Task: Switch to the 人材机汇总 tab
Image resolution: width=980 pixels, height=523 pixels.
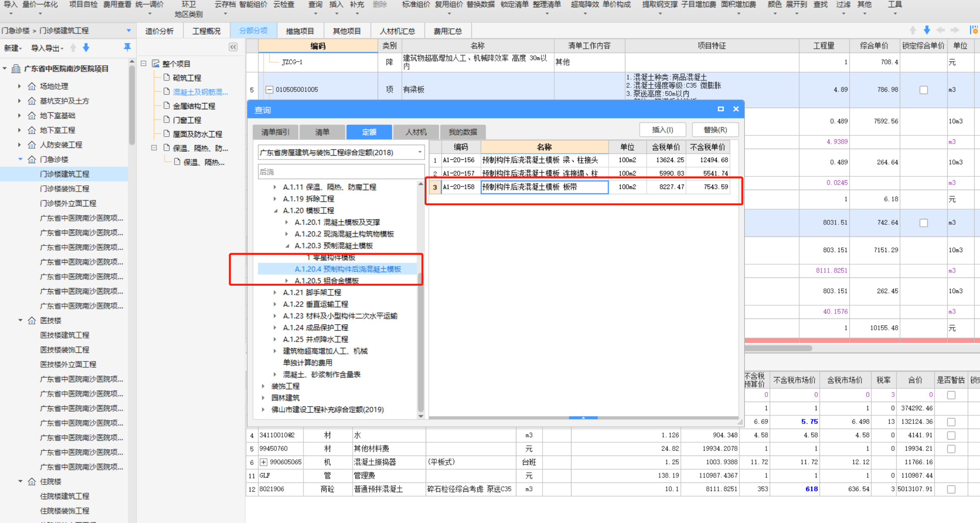Action: click(398, 31)
